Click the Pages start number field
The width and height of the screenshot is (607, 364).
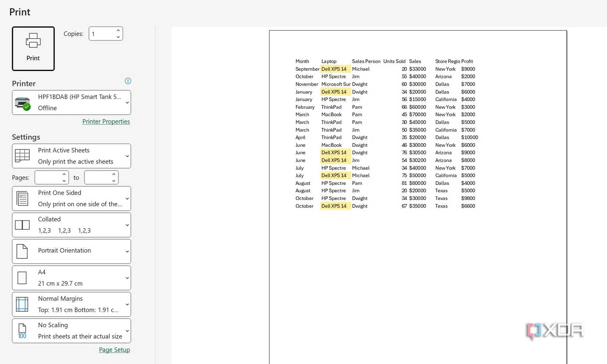pos(47,178)
